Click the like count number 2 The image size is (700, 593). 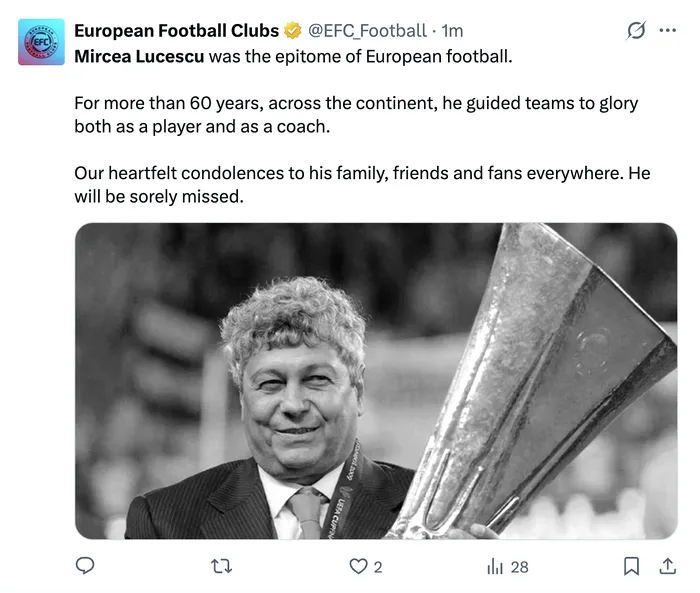pos(378,567)
